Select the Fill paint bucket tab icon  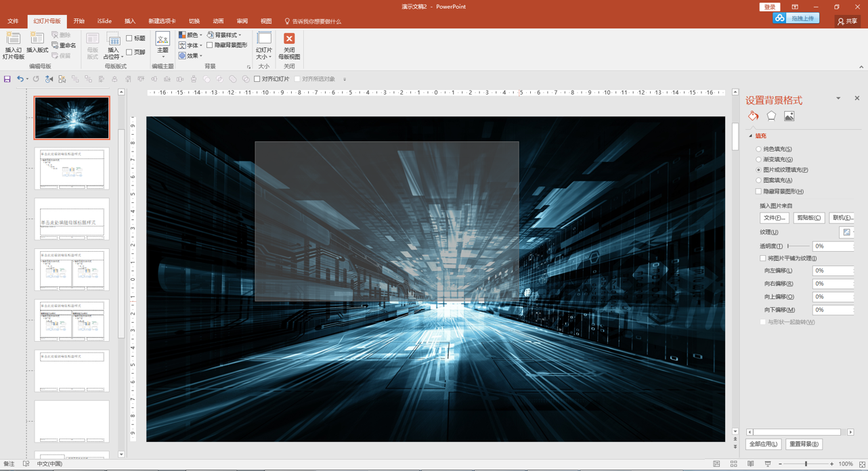[x=754, y=116]
